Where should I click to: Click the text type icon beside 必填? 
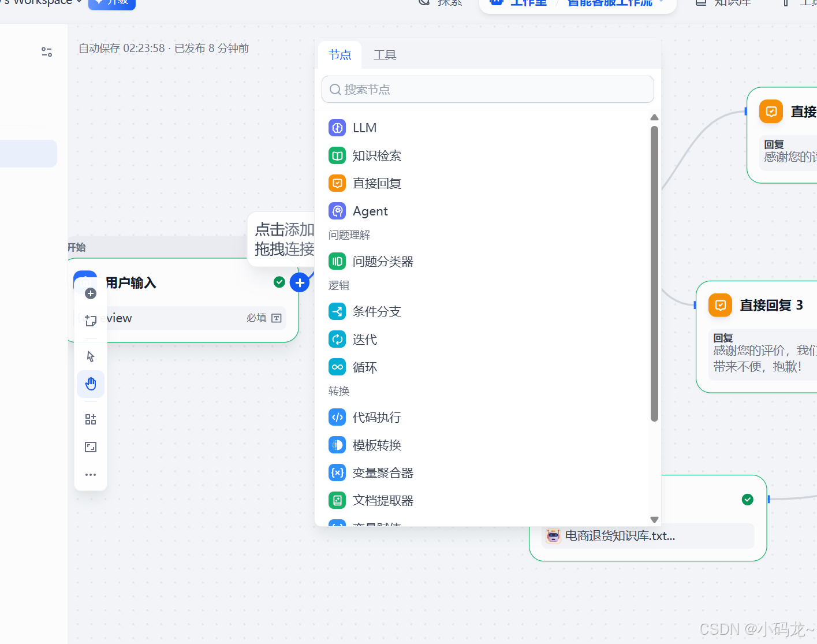[x=277, y=318]
